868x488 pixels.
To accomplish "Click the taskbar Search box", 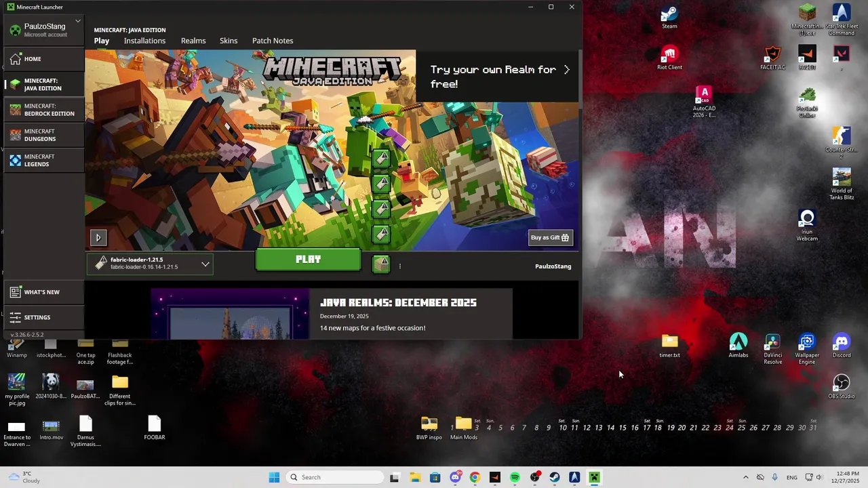I will click(x=335, y=477).
